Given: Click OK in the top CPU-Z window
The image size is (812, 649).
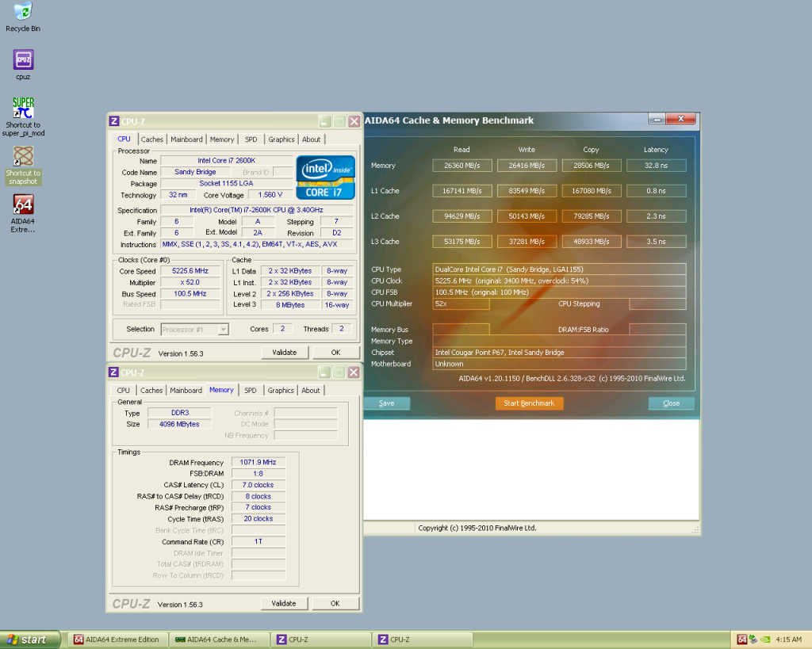Looking at the screenshot, I should (x=335, y=353).
